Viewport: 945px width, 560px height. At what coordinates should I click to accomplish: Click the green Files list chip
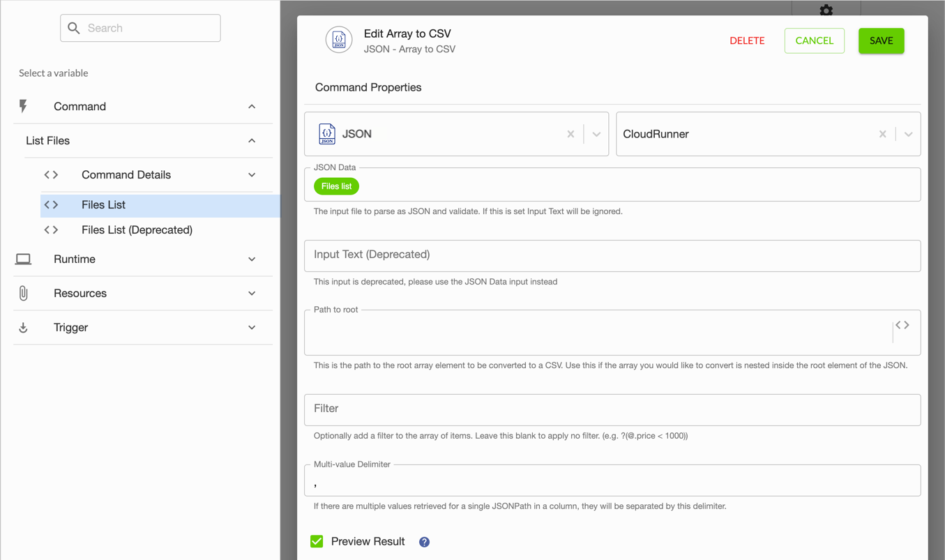click(336, 186)
